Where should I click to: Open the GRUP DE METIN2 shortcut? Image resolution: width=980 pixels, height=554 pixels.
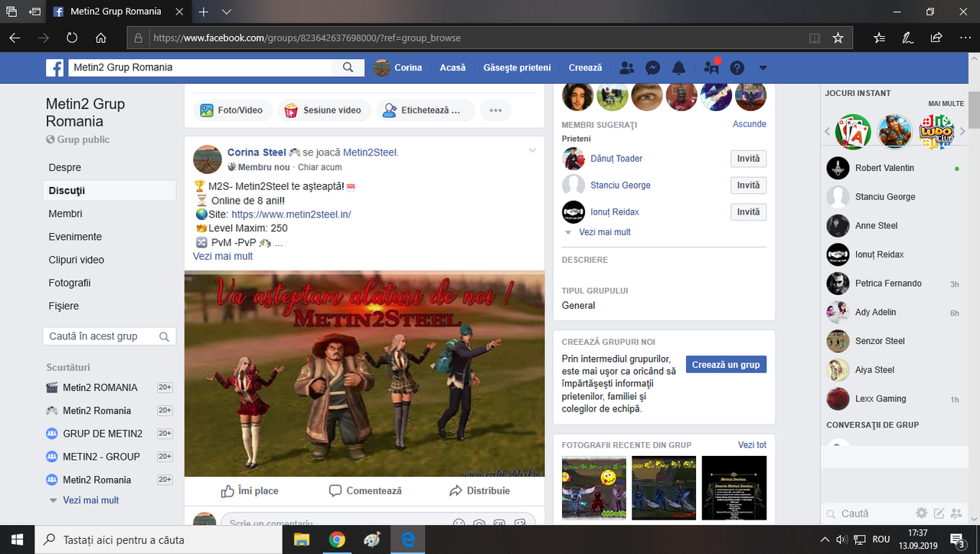pos(103,434)
